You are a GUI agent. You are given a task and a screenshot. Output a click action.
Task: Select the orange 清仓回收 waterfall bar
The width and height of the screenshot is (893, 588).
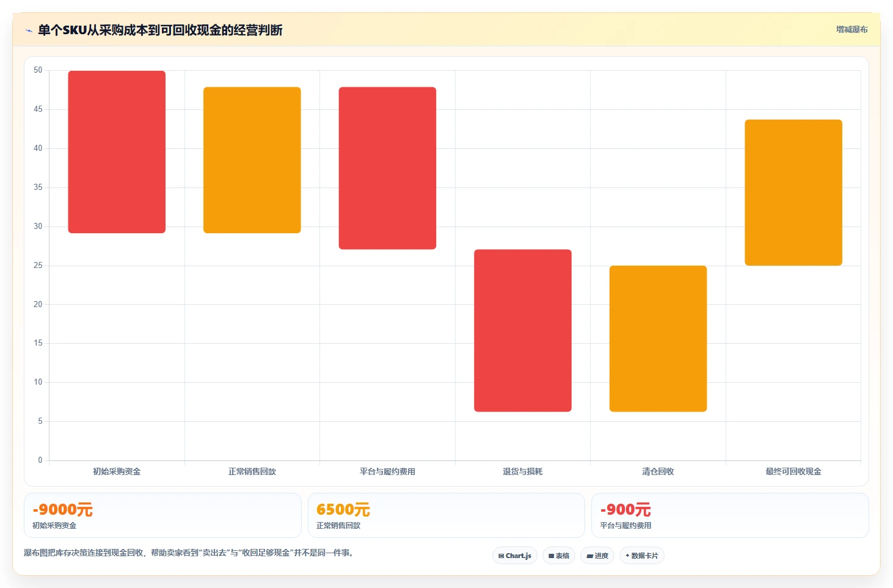coord(658,338)
